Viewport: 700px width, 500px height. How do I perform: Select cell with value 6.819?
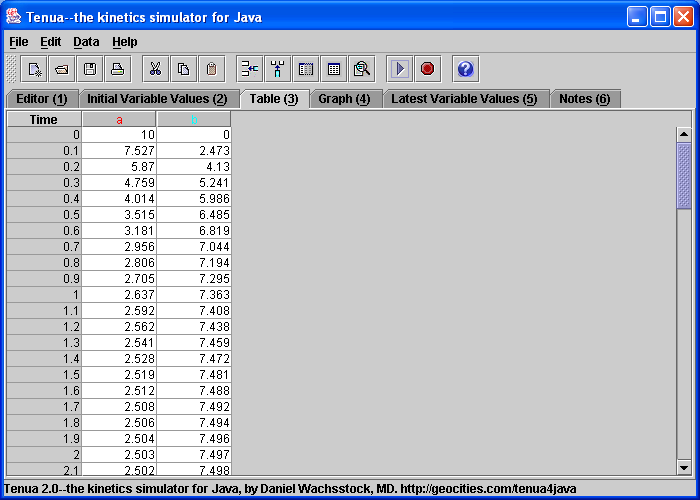pyautogui.click(x=194, y=231)
